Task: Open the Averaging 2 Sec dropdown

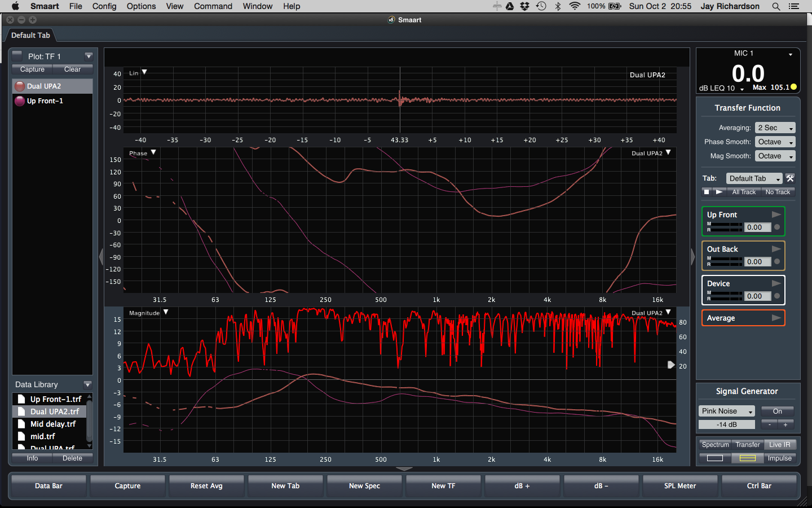Action: pos(775,128)
